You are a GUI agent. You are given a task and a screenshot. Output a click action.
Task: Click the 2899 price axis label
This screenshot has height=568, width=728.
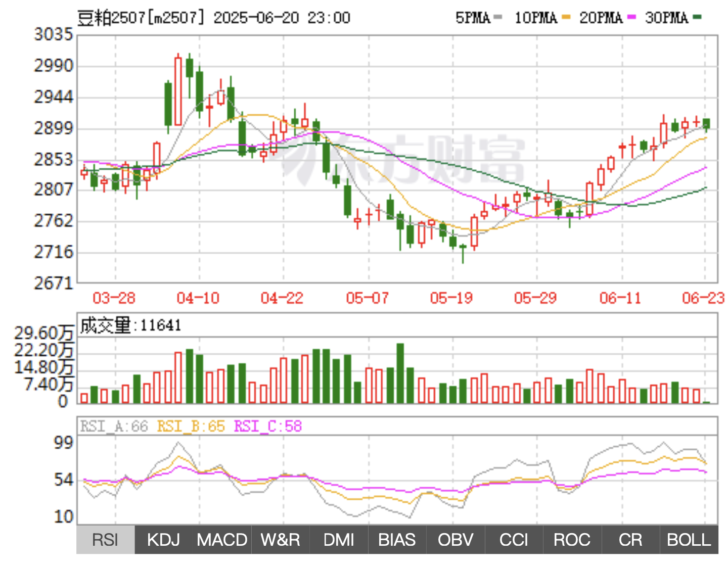coord(54,128)
